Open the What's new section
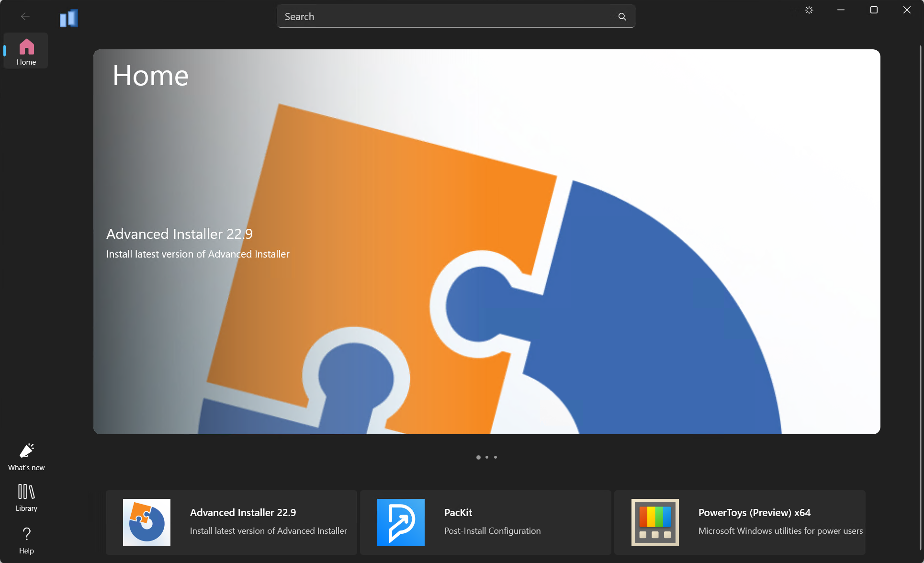 click(26, 457)
